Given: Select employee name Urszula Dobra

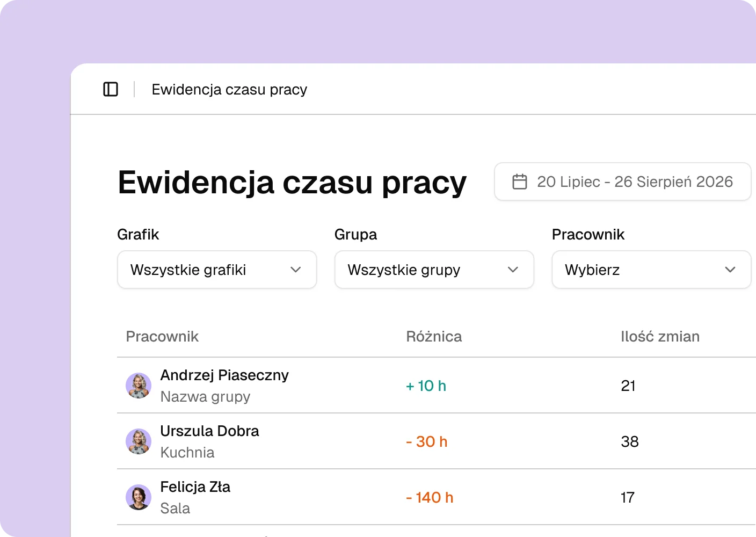Looking at the screenshot, I should coord(209,431).
